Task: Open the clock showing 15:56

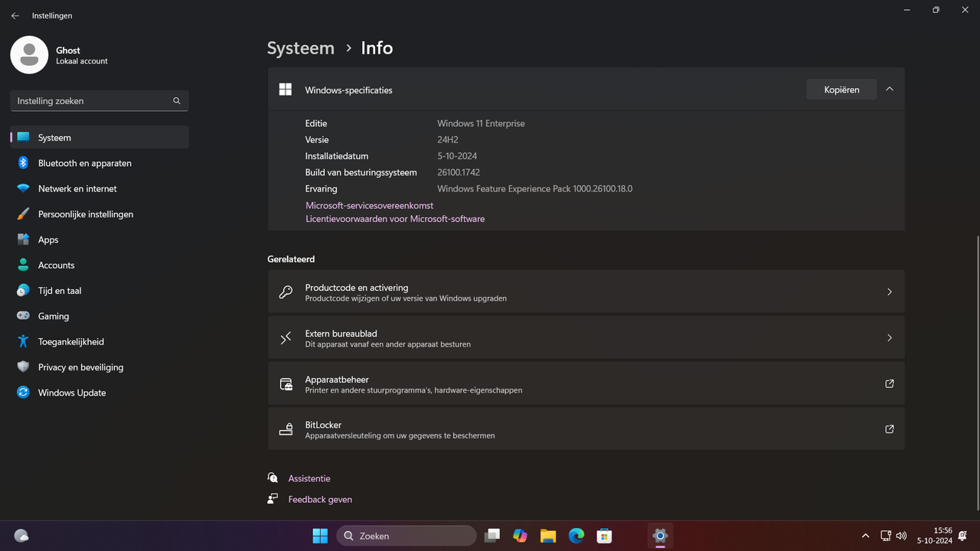Action: 934,536
